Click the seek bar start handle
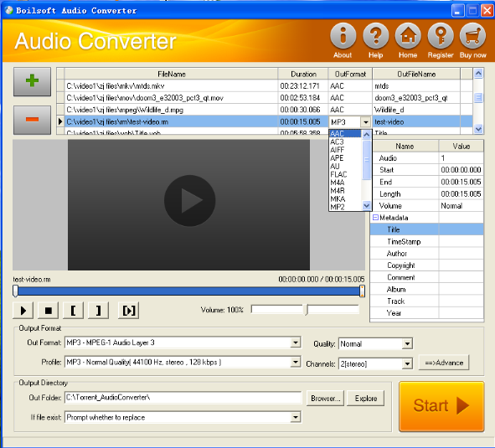Viewport: 495px width, 448px height. [x=15, y=291]
